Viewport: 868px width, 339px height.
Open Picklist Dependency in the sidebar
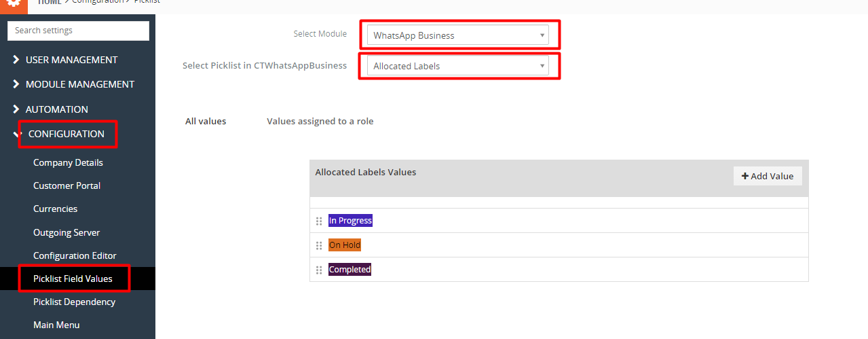pos(74,302)
